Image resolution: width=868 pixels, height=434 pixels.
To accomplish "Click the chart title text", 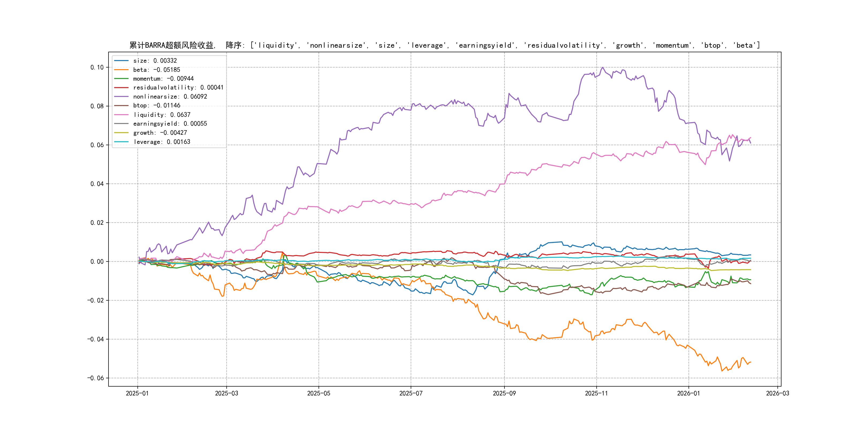I will pos(444,45).
